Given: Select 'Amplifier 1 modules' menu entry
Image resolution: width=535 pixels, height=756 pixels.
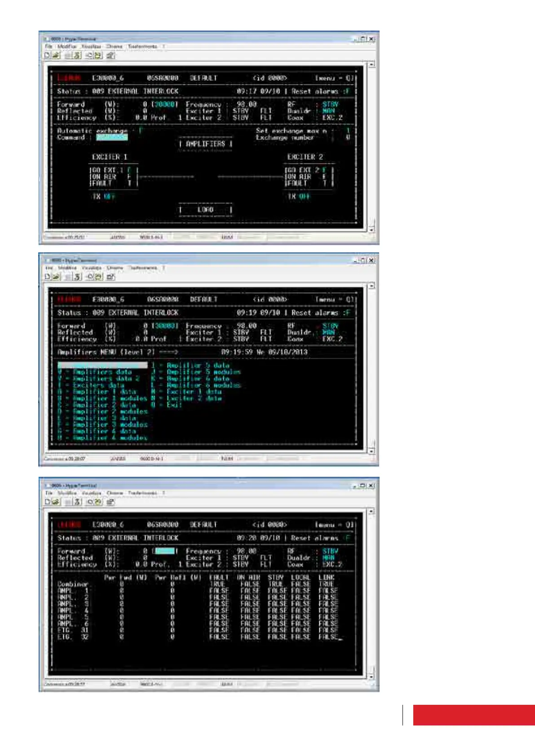Looking at the screenshot, I should [x=102, y=398].
